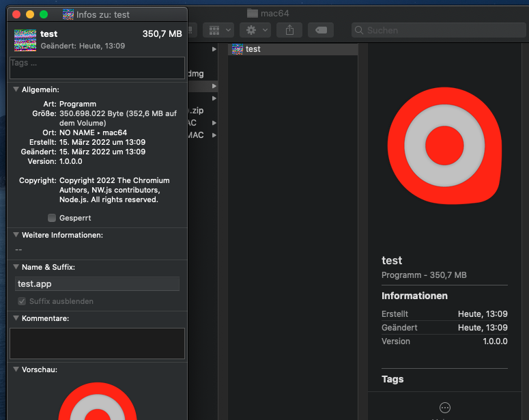The height and width of the screenshot is (420, 529).
Task: Click the Edit Tags button in Finder toolbar
Action: pos(321,30)
